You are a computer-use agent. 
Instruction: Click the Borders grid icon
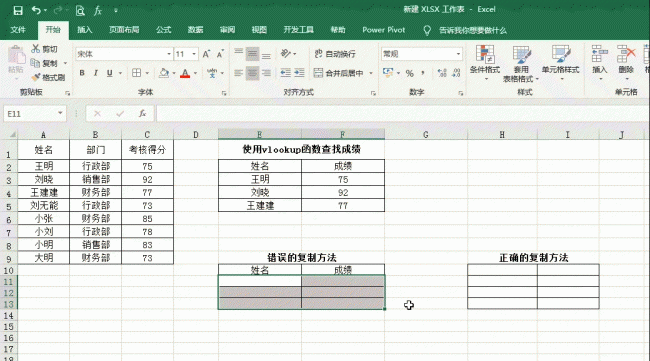[136, 73]
